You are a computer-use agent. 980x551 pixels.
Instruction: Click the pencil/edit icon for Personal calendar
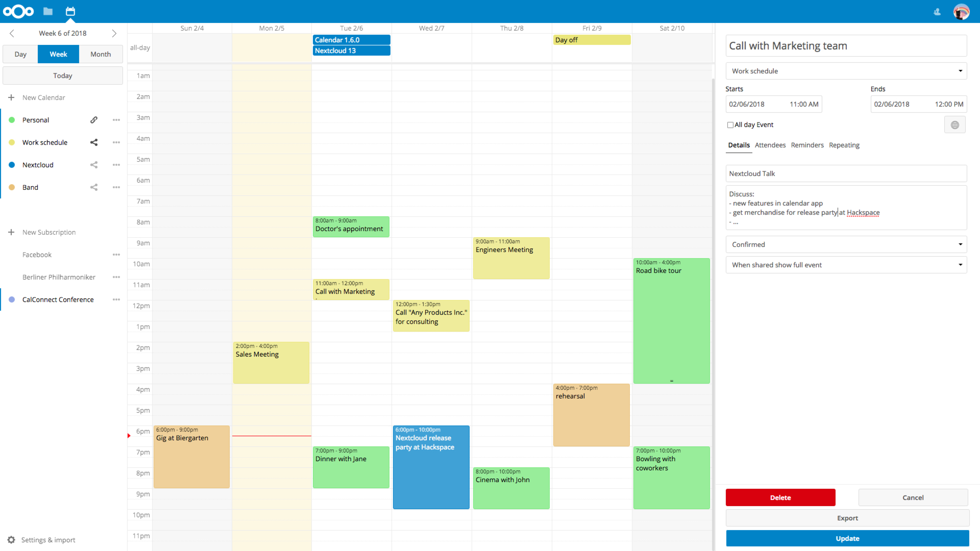point(94,120)
